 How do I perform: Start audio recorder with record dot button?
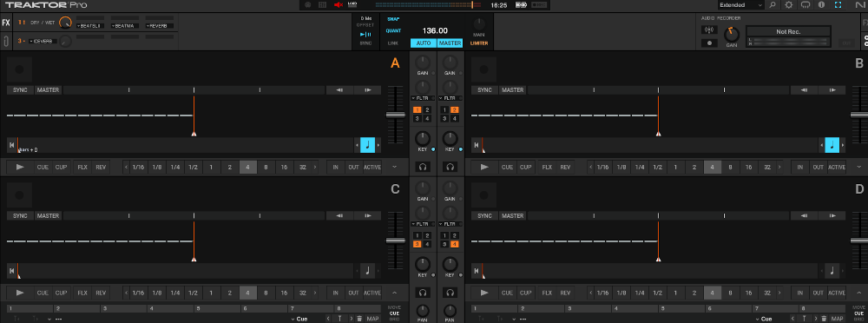pyautogui.click(x=708, y=43)
